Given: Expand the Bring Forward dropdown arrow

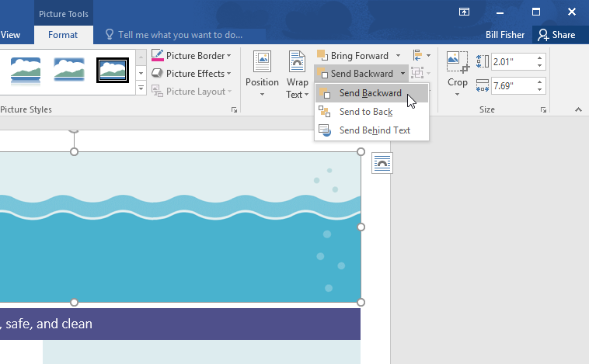Looking at the screenshot, I should (398, 56).
